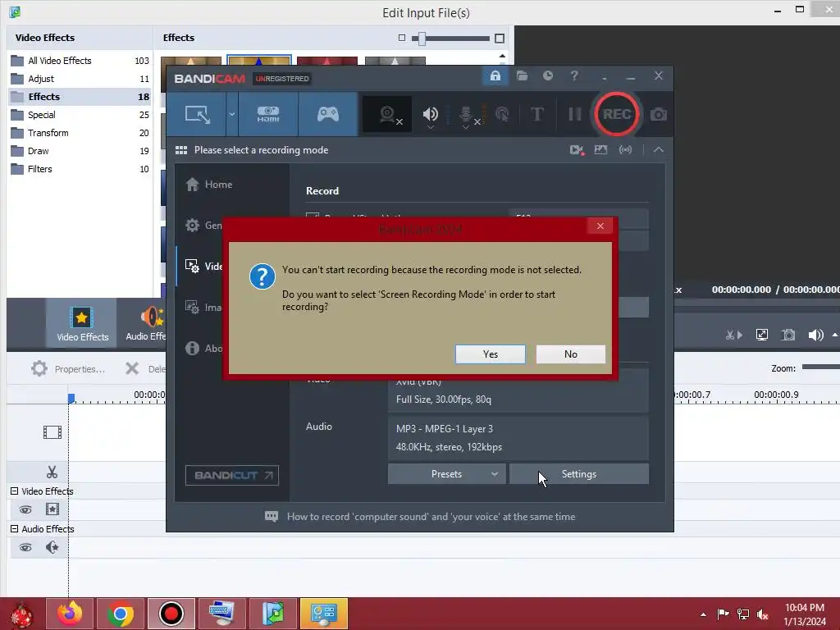This screenshot has width=840, height=630.
Task: Open Chrome from the taskbar
Action: 120,614
